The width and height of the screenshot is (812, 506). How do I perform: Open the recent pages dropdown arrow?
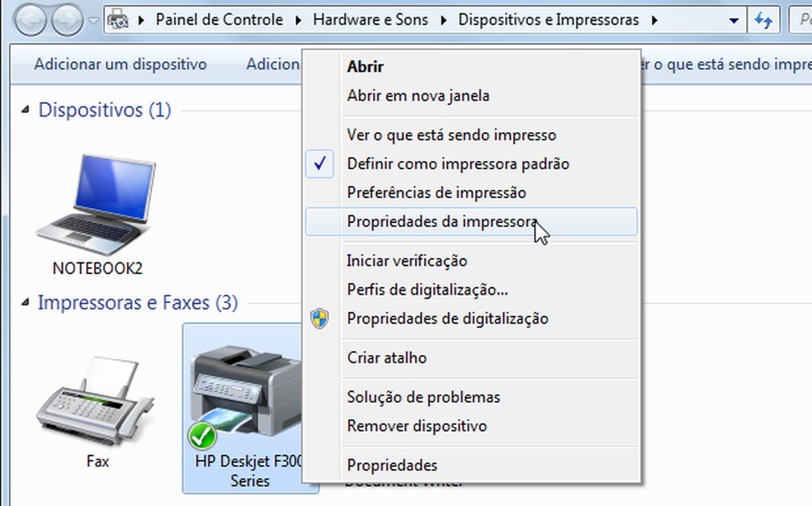click(92, 21)
